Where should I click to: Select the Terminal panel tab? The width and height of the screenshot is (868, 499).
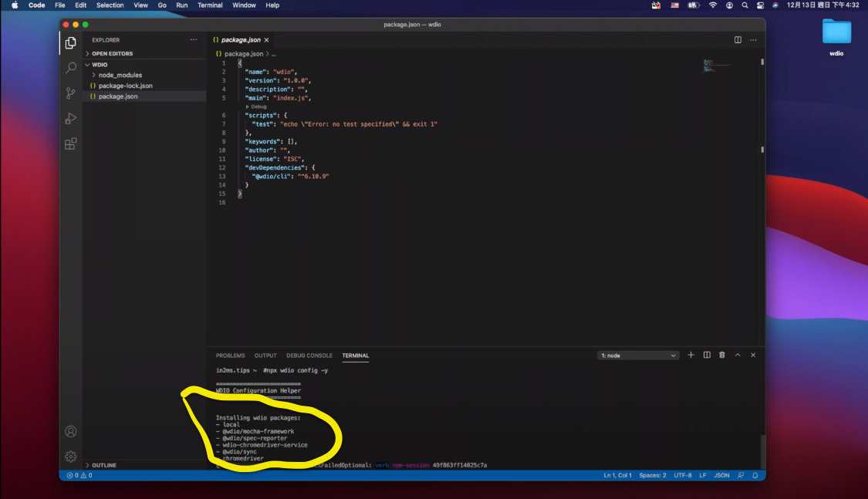pos(356,356)
